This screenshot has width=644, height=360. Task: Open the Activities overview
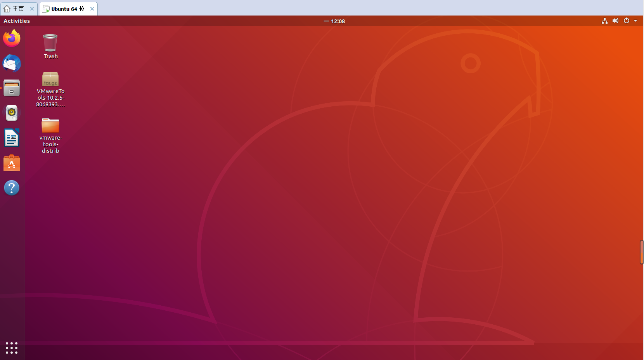tap(17, 21)
